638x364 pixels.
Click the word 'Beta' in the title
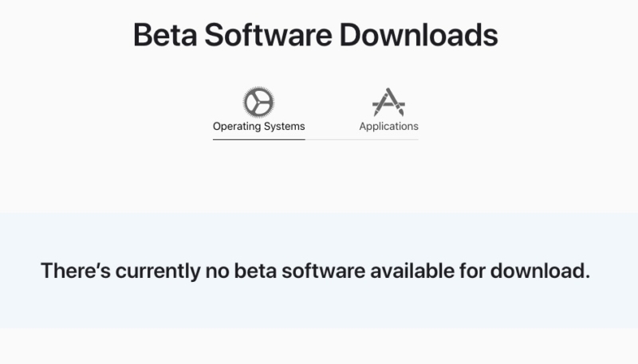pyautogui.click(x=163, y=35)
